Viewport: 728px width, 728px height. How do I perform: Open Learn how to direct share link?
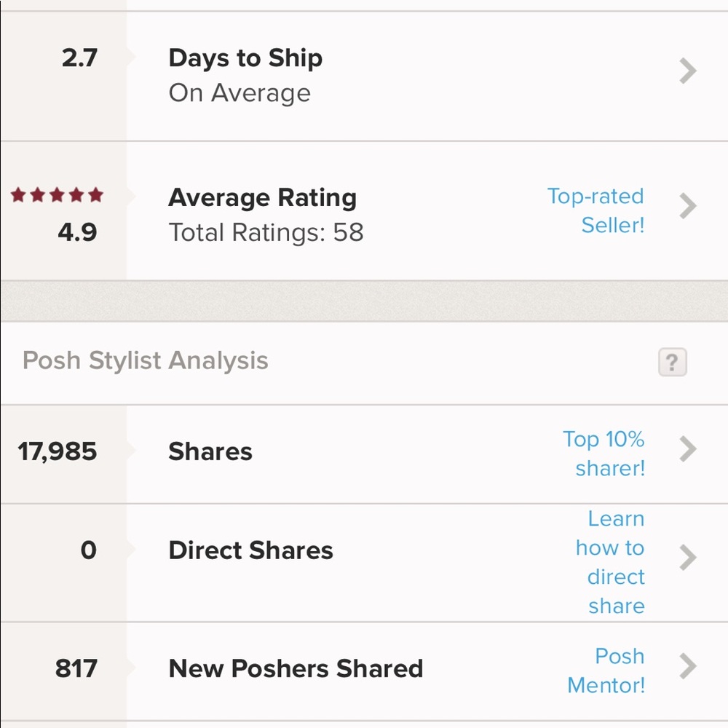(610, 562)
